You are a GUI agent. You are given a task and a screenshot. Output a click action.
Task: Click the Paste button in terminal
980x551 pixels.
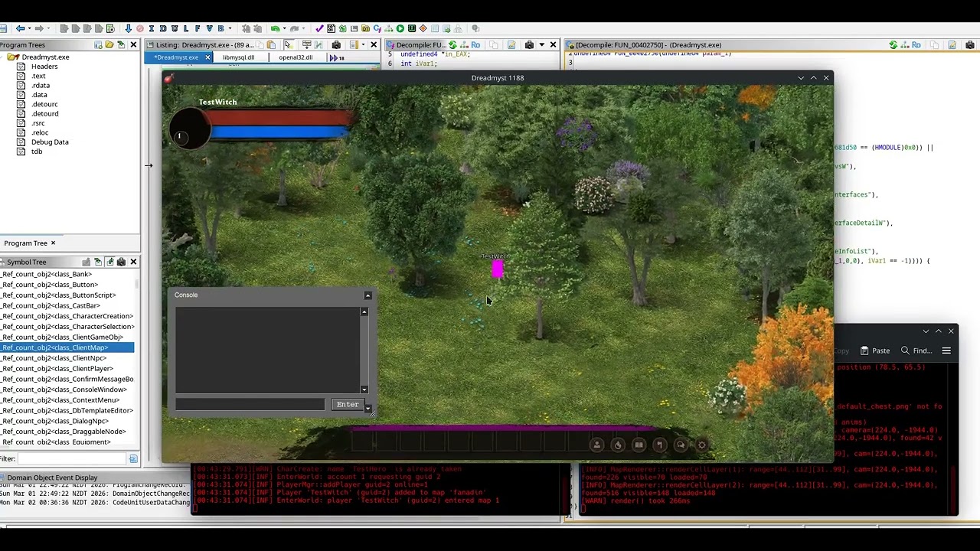(874, 350)
